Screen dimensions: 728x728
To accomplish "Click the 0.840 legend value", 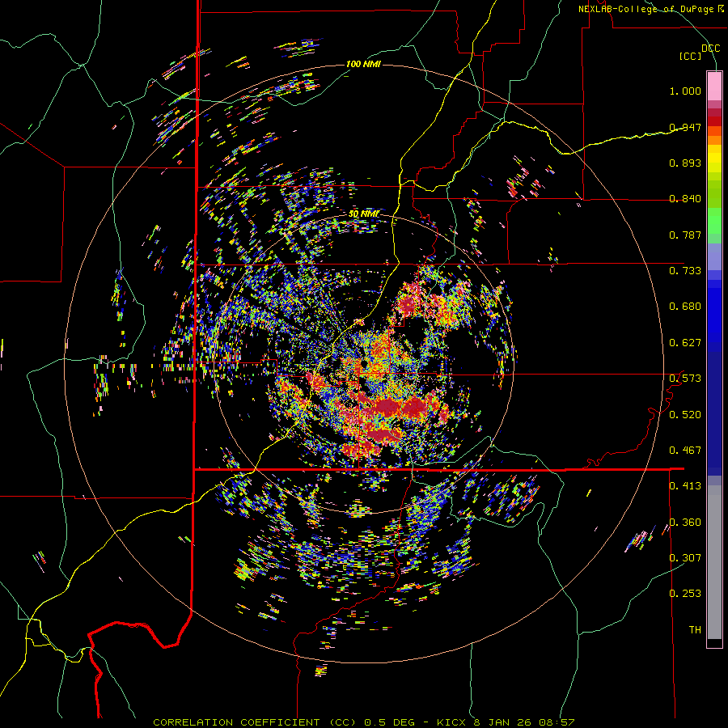I will (x=685, y=199).
